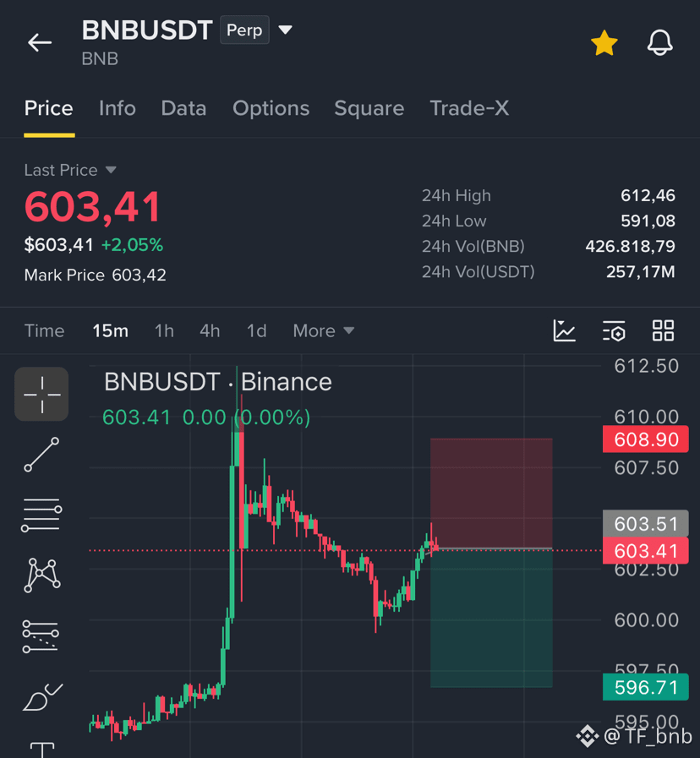Select the Fibonacci retracement tool

coord(41,636)
